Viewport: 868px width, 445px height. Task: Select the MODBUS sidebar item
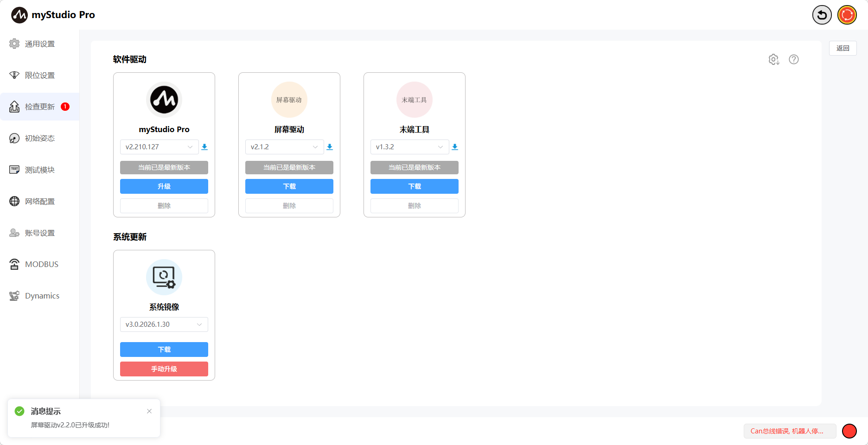pyautogui.click(x=41, y=264)
